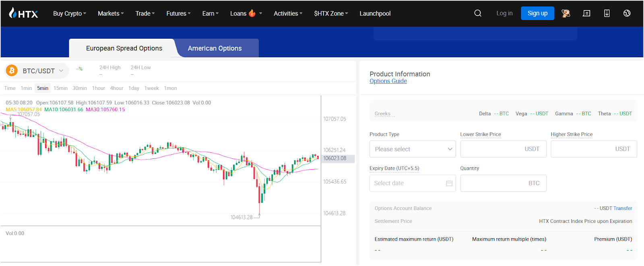Switch chart to 1hour interval
Screen dimensions: 644x266
coord(98,88)
